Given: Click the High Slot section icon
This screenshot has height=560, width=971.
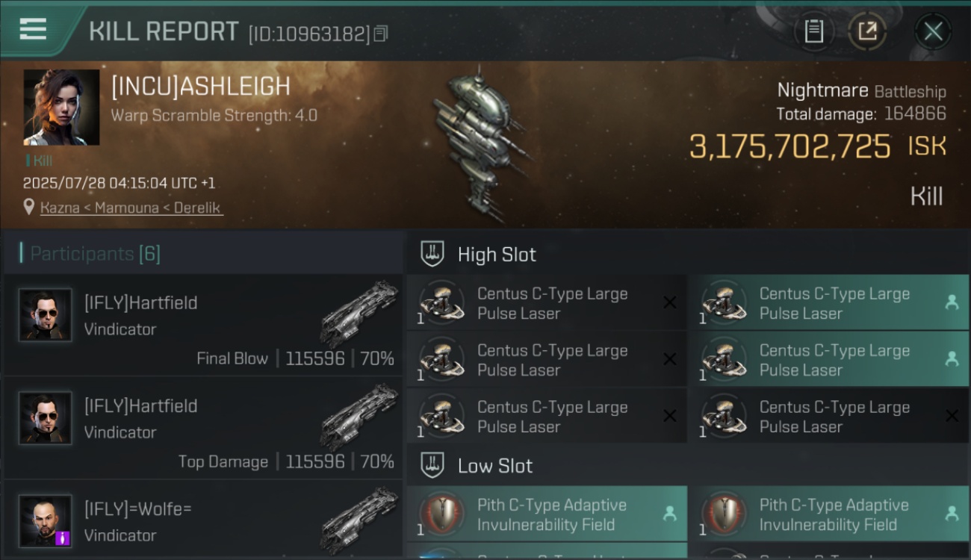Looking at the screenshot, I should [x=432, y=254].
